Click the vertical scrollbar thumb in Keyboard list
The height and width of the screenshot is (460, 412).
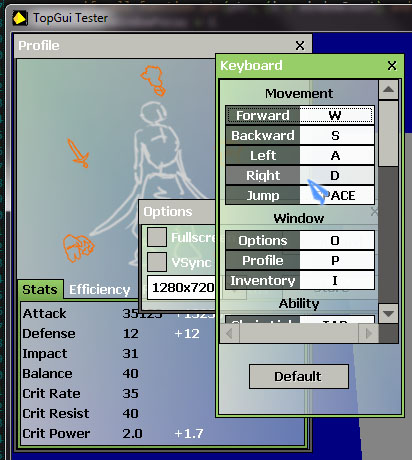click(388, 133)
